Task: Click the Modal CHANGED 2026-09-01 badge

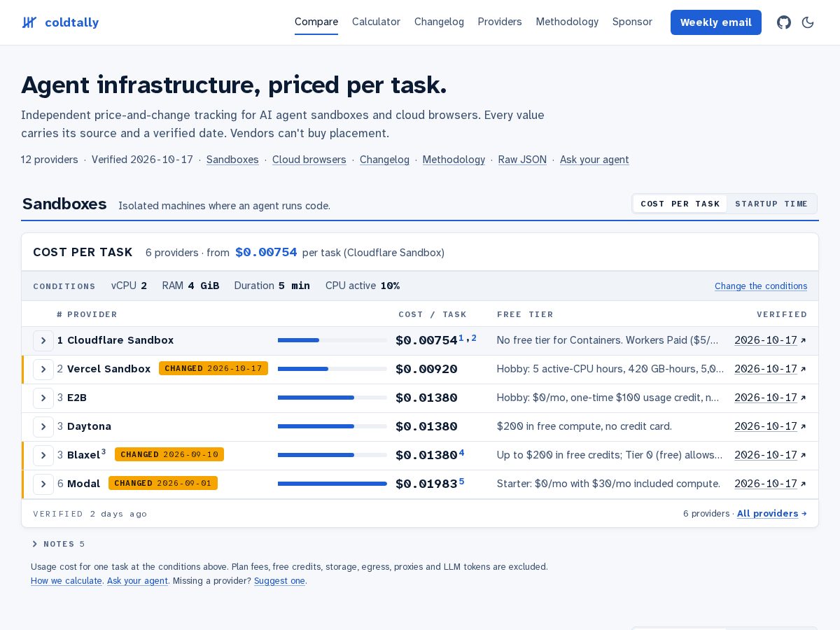Action: pos(163,483)
